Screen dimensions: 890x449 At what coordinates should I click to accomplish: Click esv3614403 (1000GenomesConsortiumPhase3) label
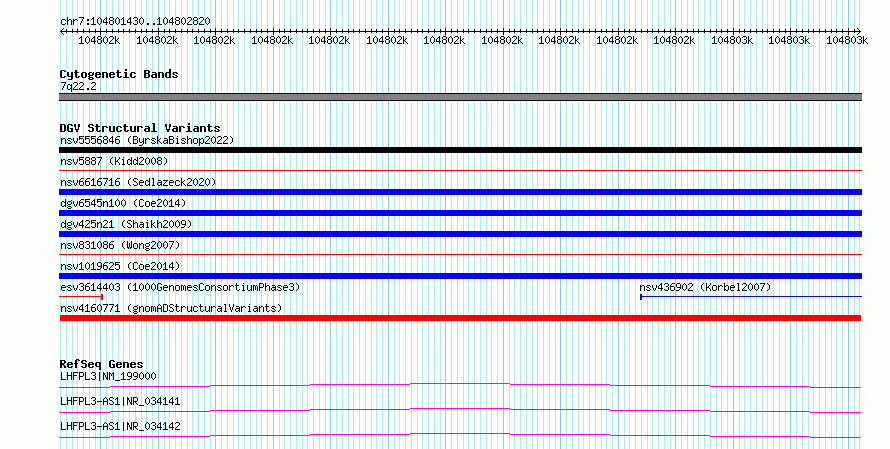[180, 287]
